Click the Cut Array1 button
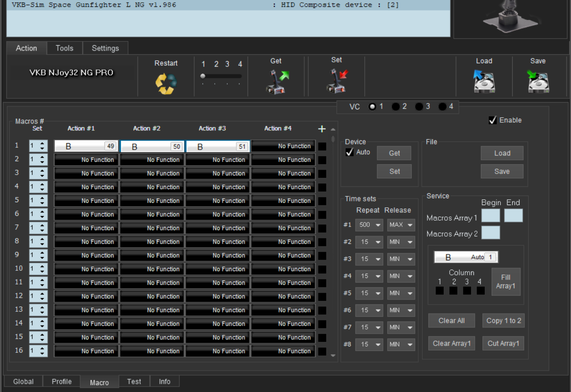571x392 pixels. click(x=504, y=343)
